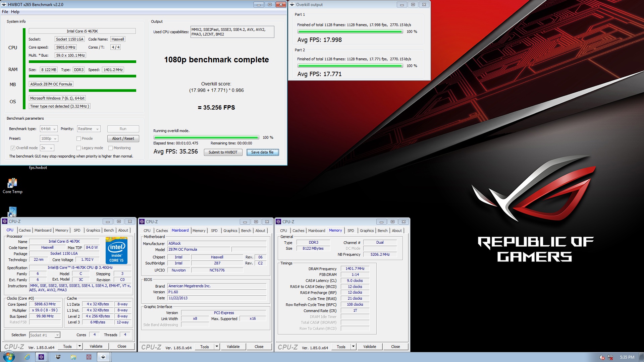This screenshot has height=362, width=644.
Task: Click the Core Voltage 1.702 V value
Action: 87,259
